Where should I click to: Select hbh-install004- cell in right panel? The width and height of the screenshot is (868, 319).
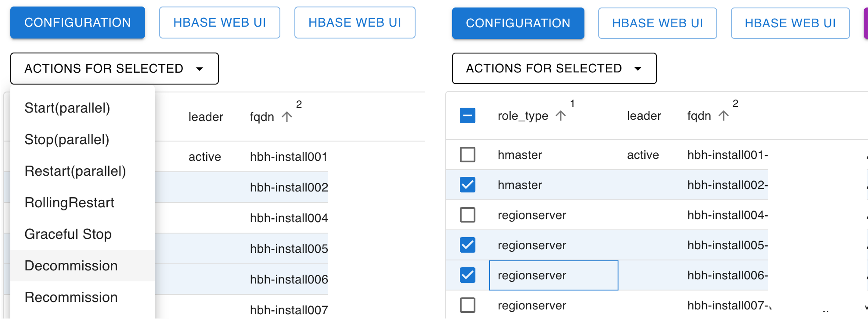(728, 215)
